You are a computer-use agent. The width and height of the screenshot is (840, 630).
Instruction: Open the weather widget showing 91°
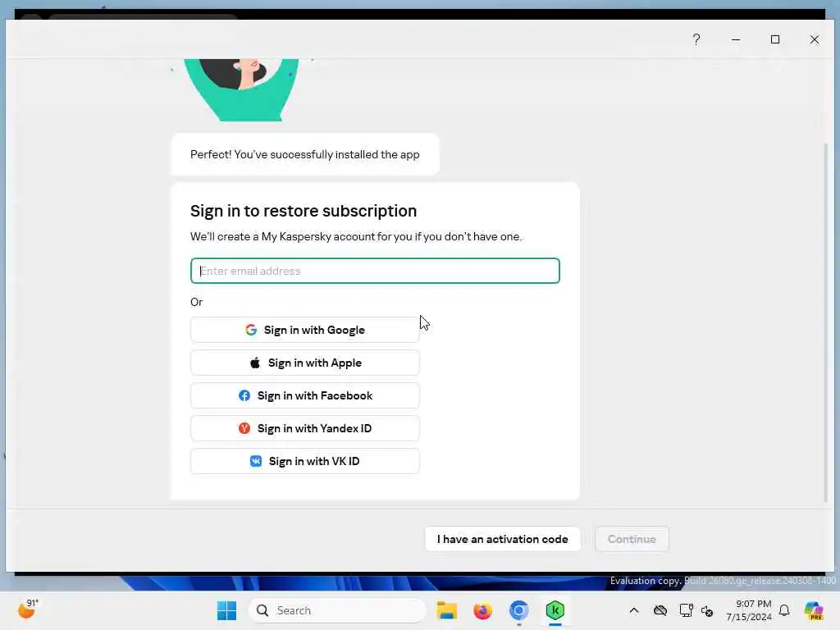[x=28, y=609]
